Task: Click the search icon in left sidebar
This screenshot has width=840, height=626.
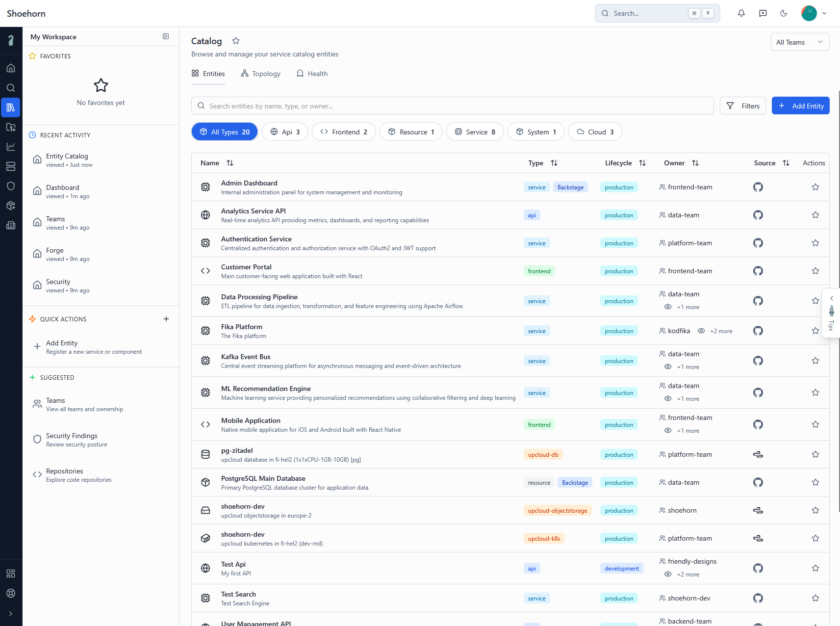Action: point(11,88)
